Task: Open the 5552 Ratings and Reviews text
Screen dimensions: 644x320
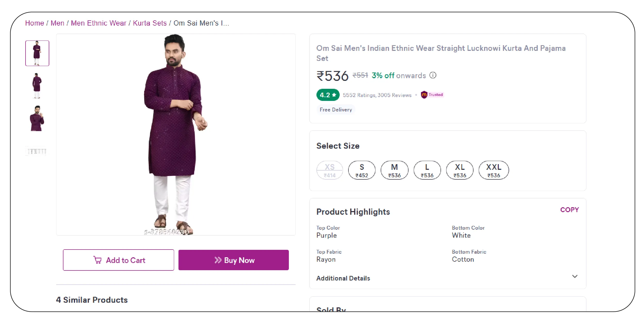Action: click(377, 95)
